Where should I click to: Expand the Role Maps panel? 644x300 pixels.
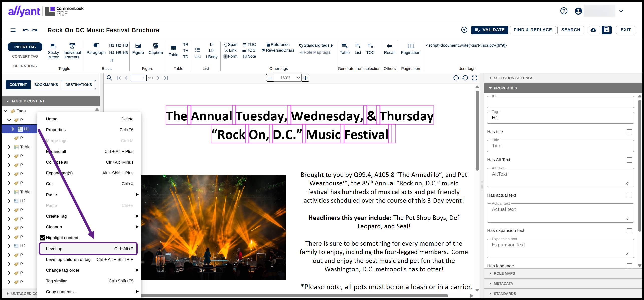coord(563,273)
